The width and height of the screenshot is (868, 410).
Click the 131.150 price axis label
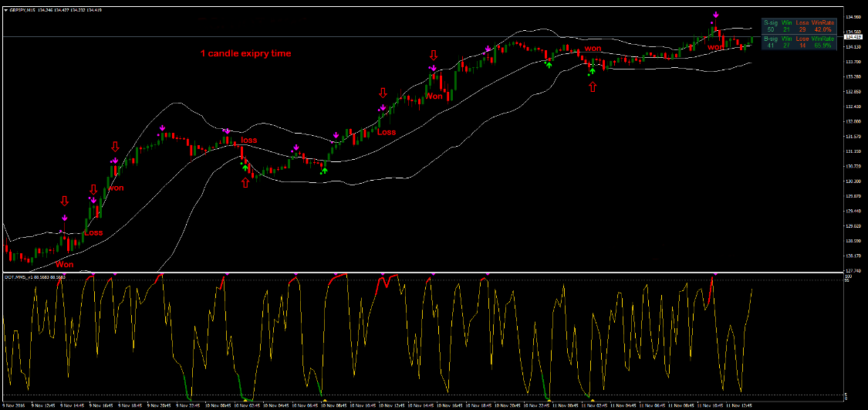pos(853,151)
